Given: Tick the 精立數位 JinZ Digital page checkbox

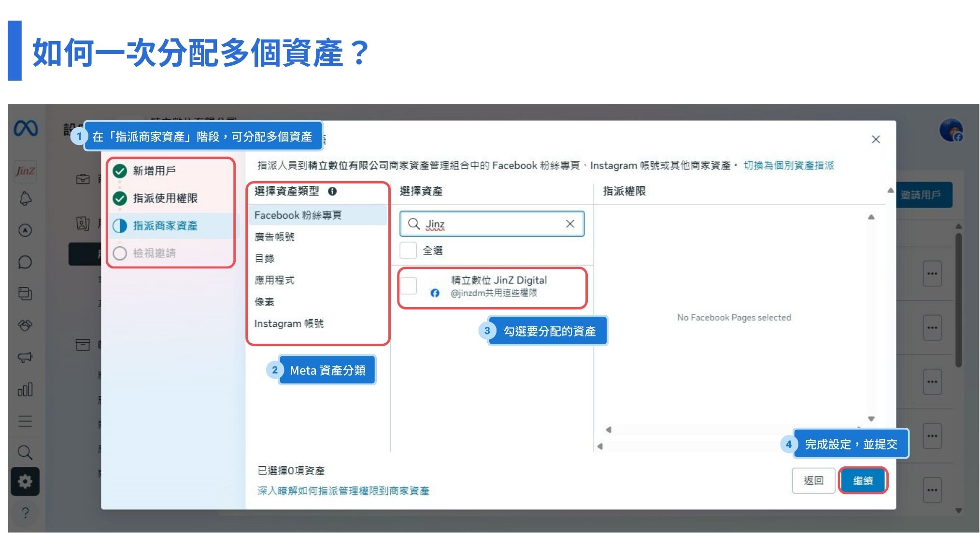Looking at the screenshot, I should tap(408, 286).
